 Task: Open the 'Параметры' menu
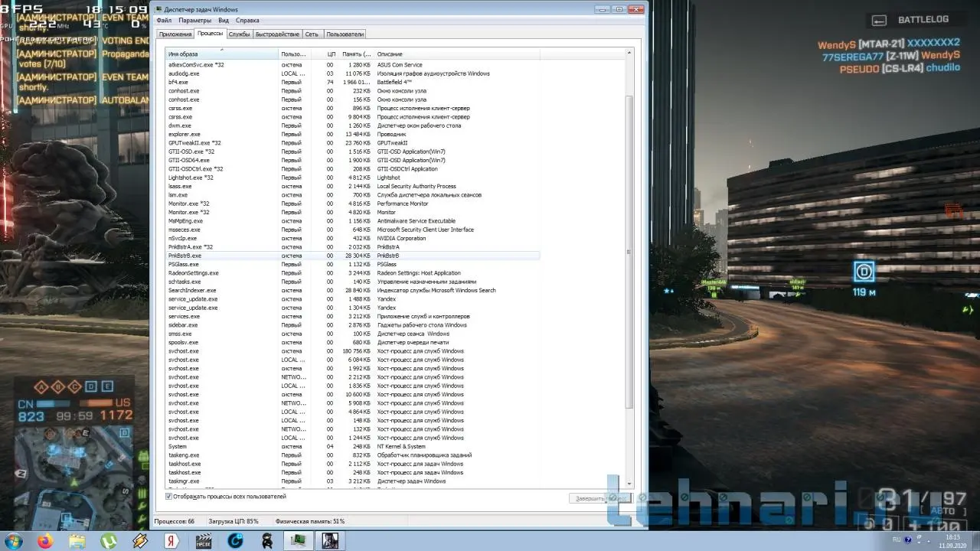point(194,21)
